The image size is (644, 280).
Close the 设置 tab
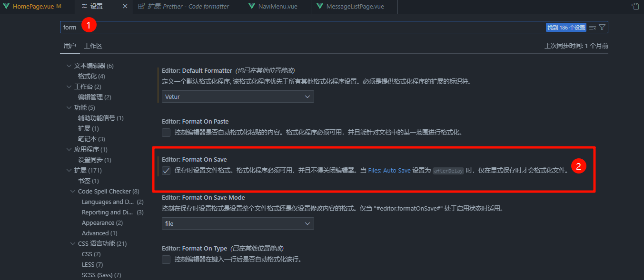pos(125,7)
